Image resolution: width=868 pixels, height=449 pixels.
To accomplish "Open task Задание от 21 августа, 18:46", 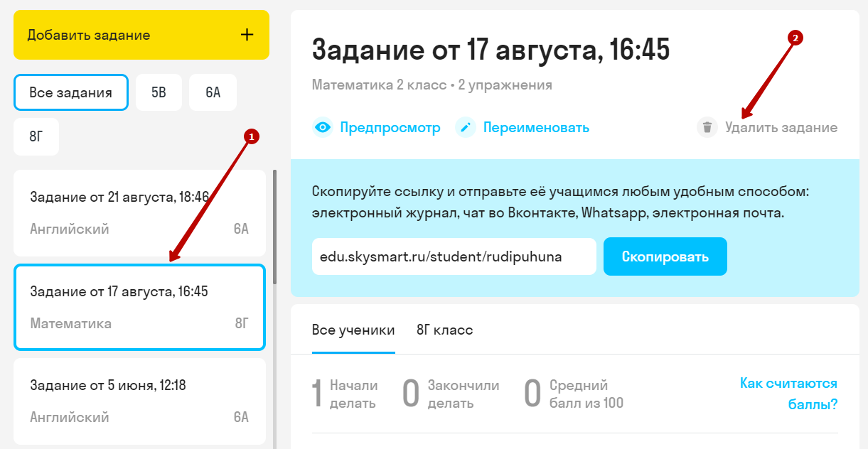I will pos(139,213).
